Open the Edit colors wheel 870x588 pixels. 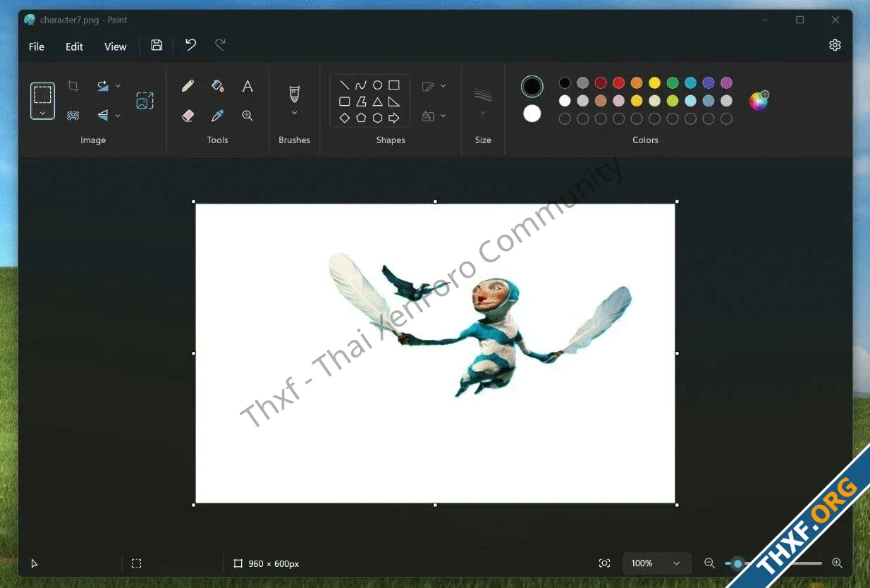coord(759,101)
